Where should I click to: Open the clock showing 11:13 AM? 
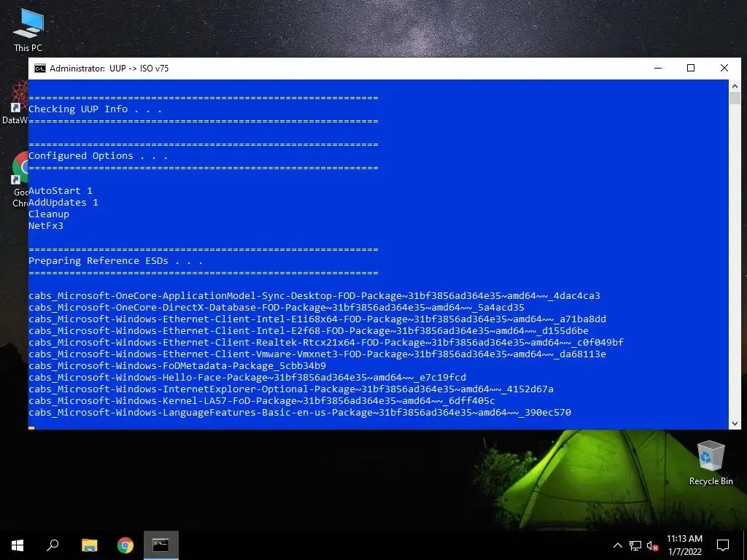(x=684, y=545)
